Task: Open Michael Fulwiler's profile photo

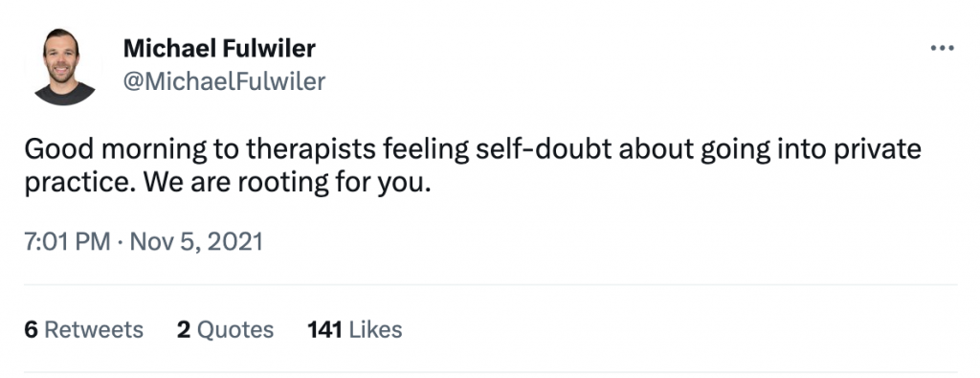Action: click(x=64, y=66)
